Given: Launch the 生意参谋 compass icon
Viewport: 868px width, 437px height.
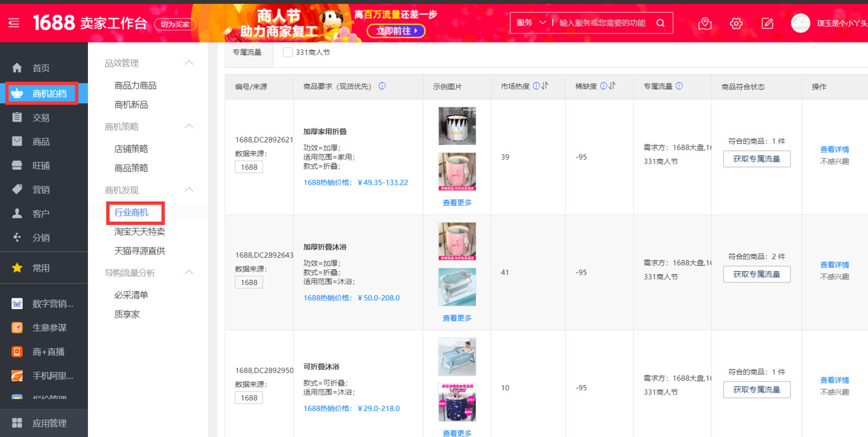Looking at the screenshot, I should (x=17, y=328).
